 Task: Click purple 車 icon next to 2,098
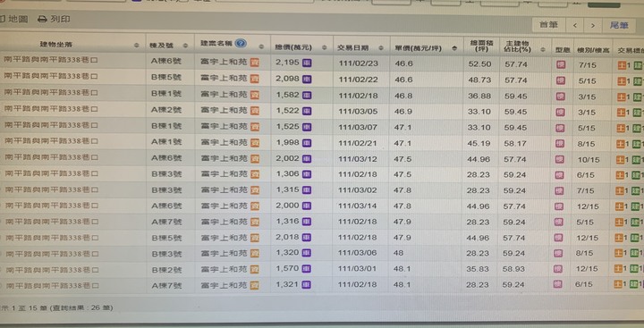click(307, 80)
